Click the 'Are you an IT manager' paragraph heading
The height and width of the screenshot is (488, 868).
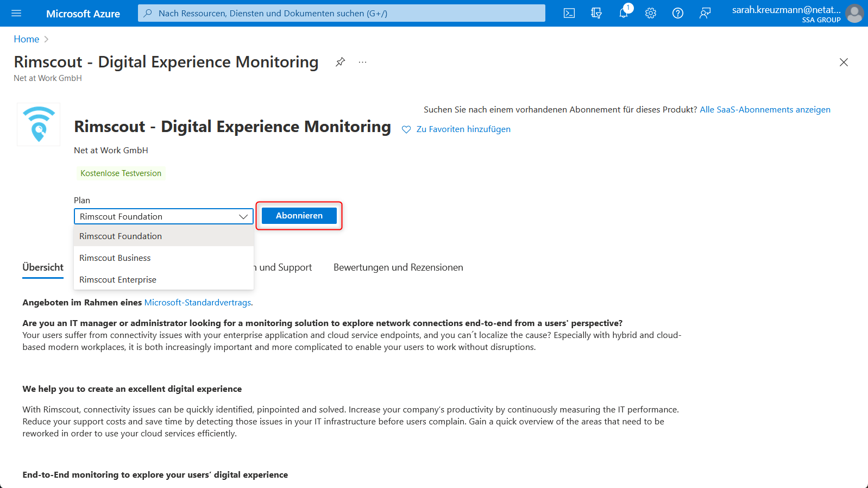(323, 323)
